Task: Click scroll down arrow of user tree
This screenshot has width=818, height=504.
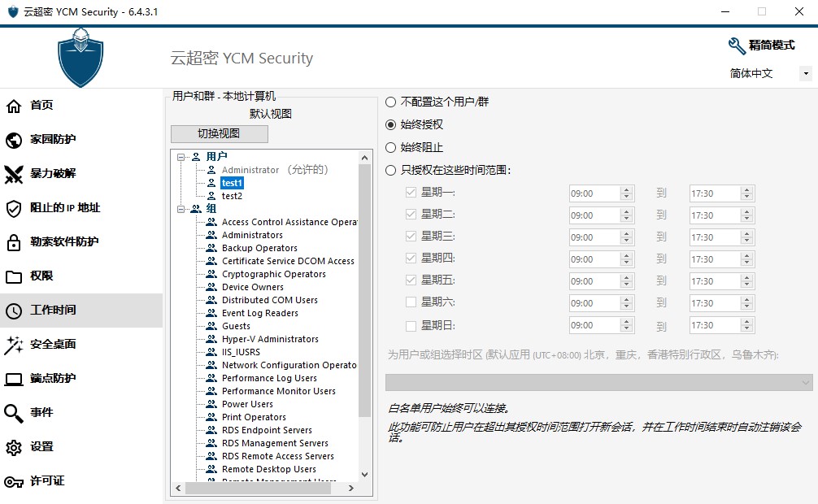Action: (364, 474)
